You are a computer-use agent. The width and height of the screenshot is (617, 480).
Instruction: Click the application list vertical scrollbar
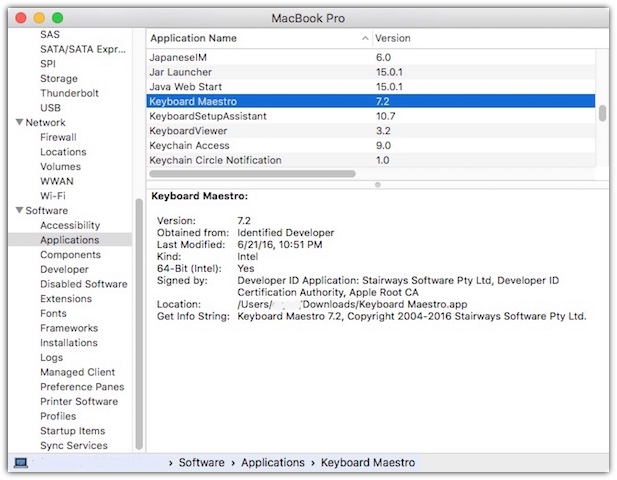click(x=602, y=113)
